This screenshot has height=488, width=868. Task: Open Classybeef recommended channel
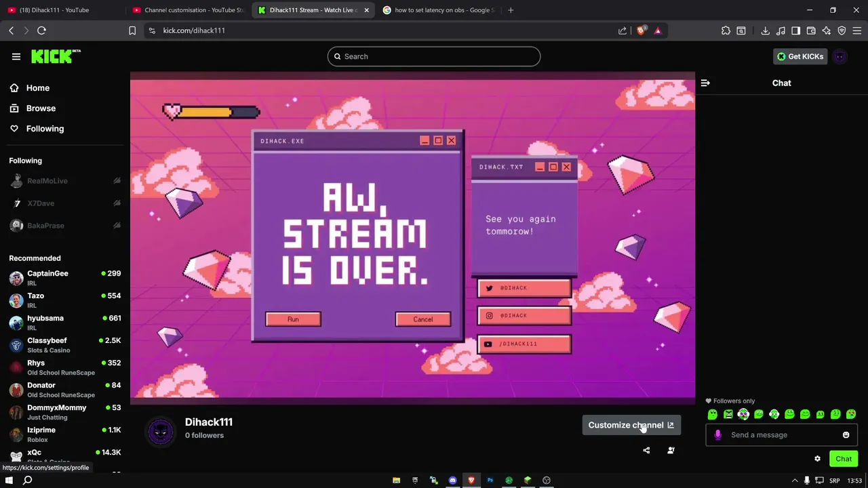pos(65,345)
